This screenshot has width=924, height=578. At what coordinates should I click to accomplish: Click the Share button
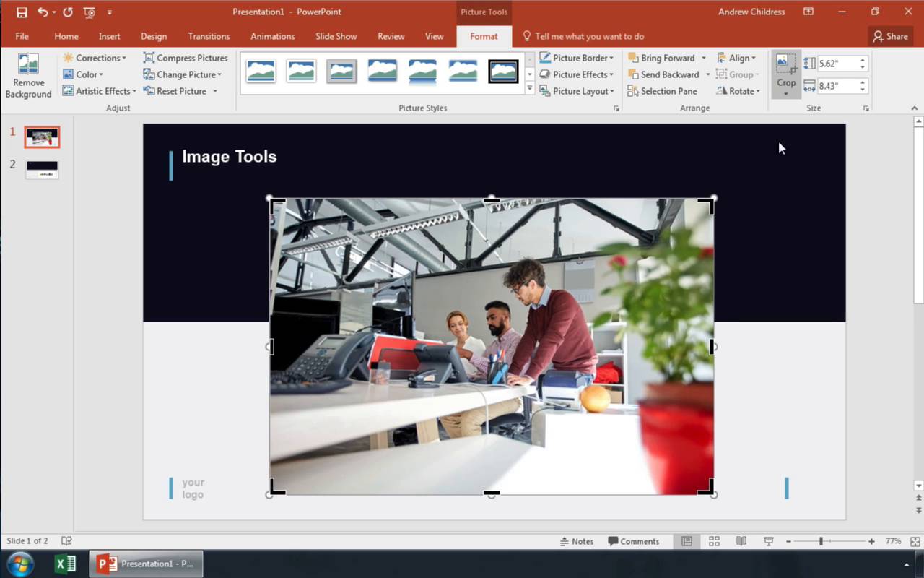890,35
